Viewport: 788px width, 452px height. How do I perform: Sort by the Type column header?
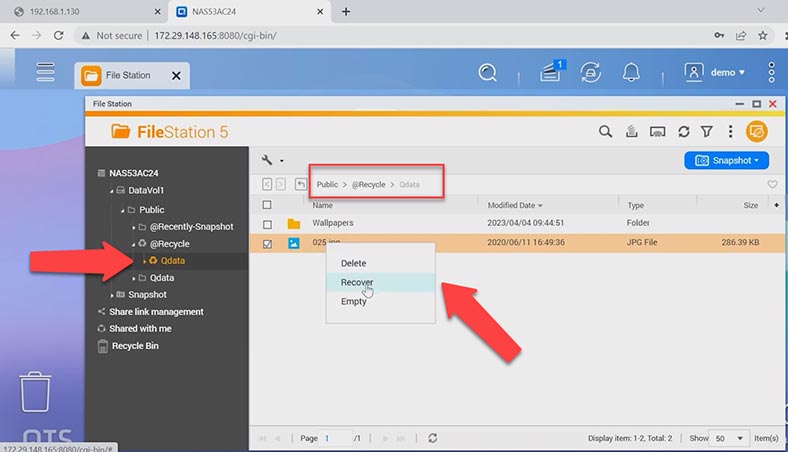(636, 205)
